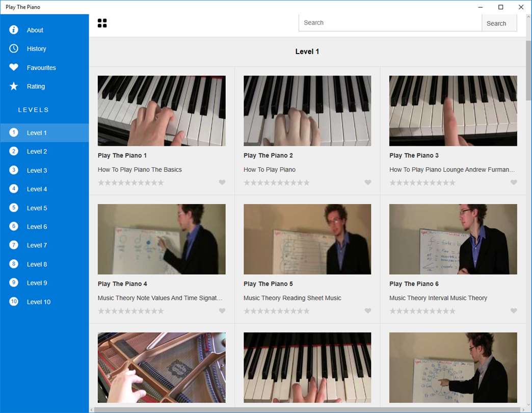Favourite Play The Piano 2 with heart
Image resolution: width=532 pixels, height=413 pixels.
click(368, 182)
